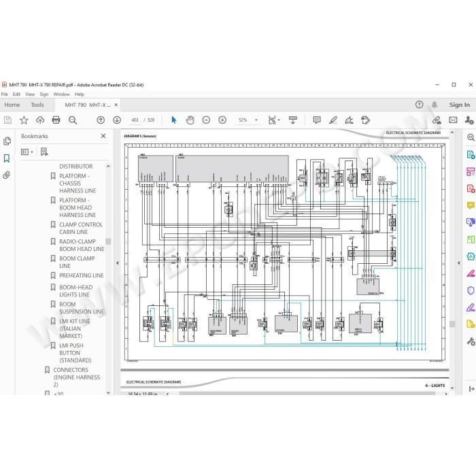Click the page number input field
Screen dimensions: 476x476
tap(135, 120)
